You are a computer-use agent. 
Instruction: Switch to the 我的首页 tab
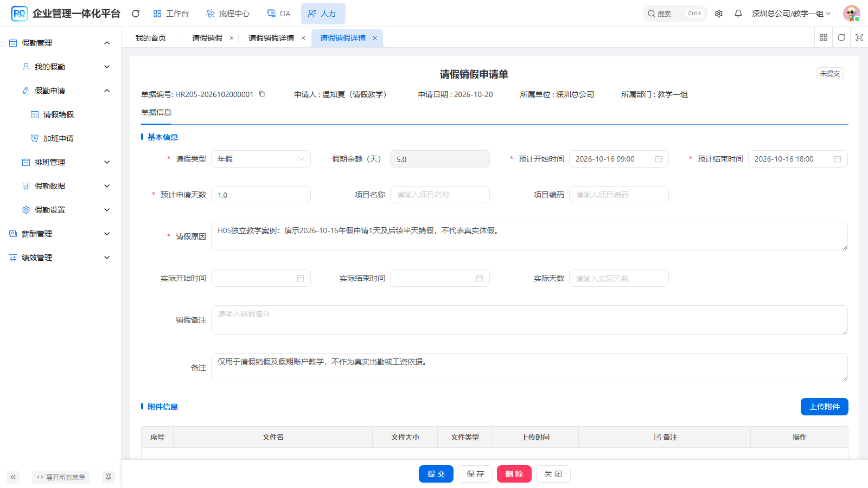pyautogui.click(x=151, y=38)
